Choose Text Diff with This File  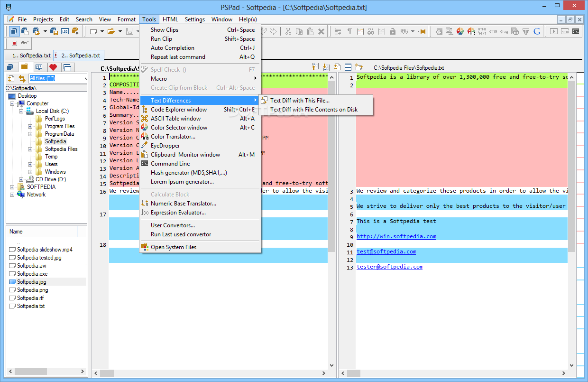point(316,101)
